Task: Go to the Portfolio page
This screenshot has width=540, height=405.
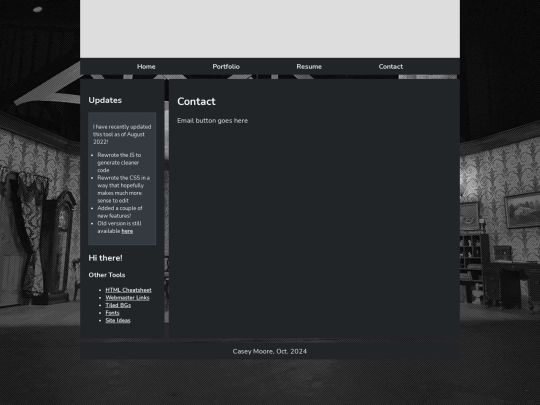Action: click(x=226, y=66)
